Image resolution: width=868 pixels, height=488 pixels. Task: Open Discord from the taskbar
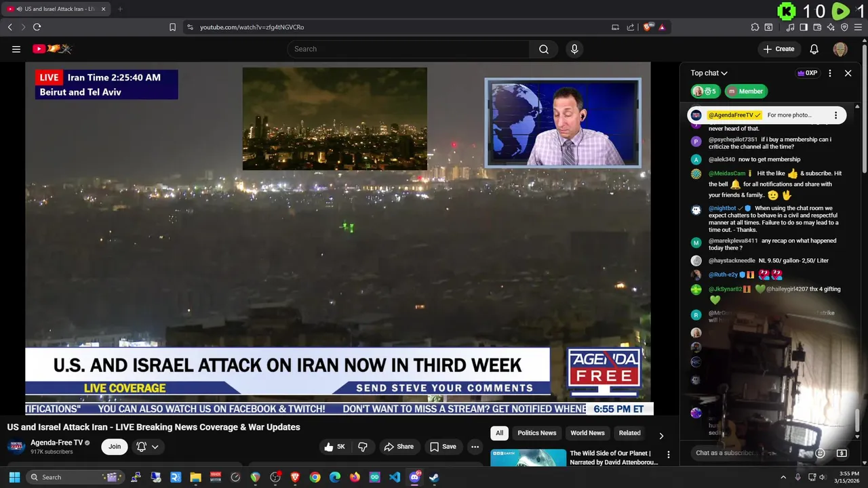414,477
